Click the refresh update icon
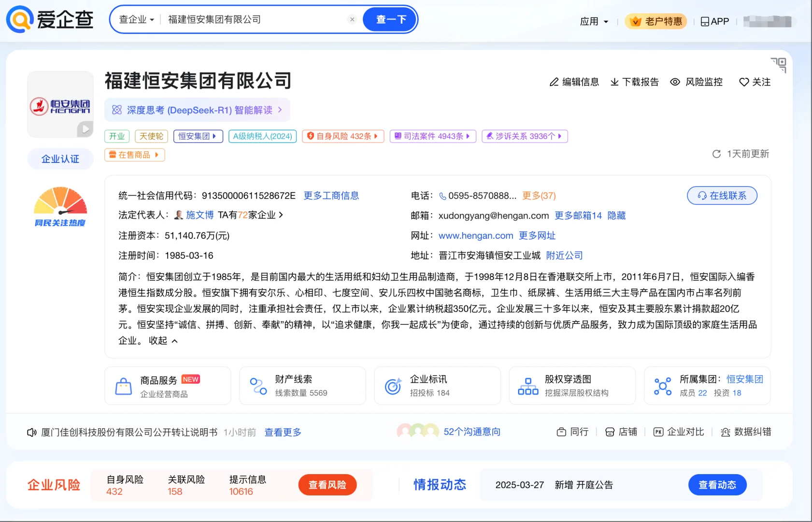Screen dimensions: 812x522 (x=717, y=154)
